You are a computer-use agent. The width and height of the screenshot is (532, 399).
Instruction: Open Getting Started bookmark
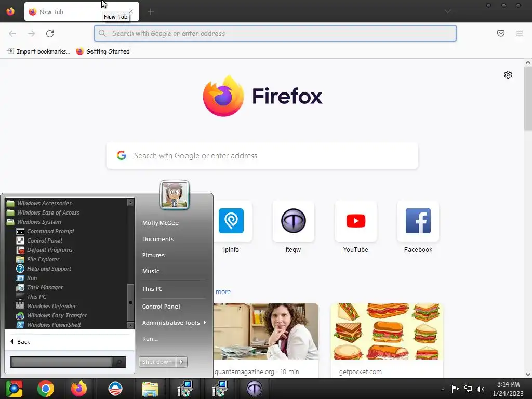click(x=103, y=51)
